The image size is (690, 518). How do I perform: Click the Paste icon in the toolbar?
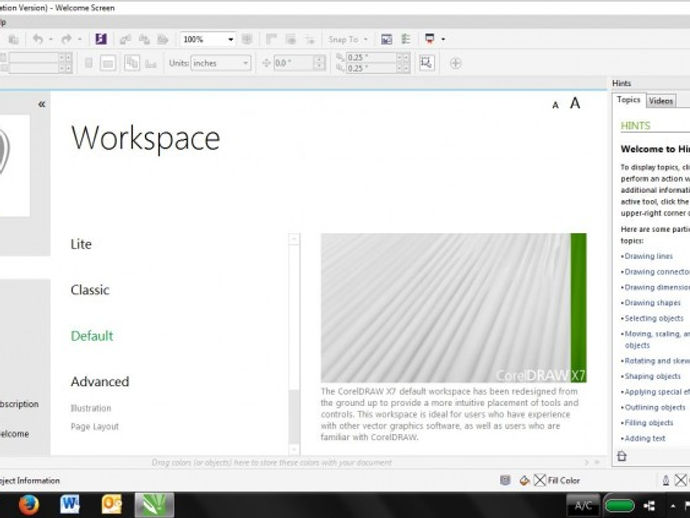point(14,40)
